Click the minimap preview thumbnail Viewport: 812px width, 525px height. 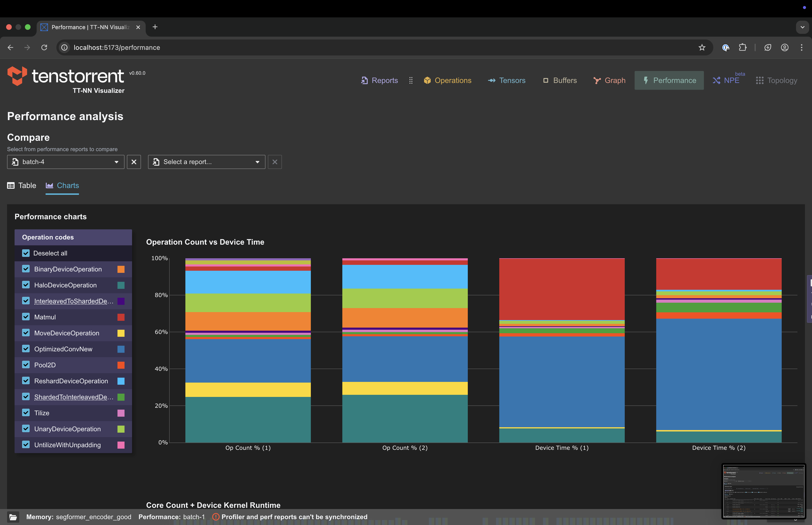pos(764,491)
